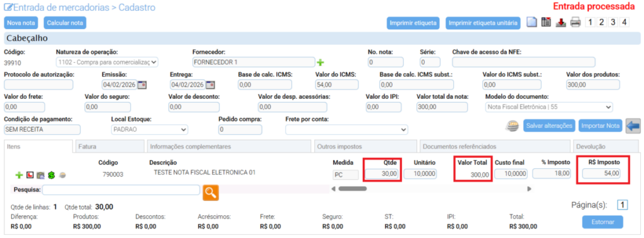Image resolution: width=644 pixels, height=238 pixels.
Task: Click description TESTE NOTA FISCAL ELETRONICA 01
Action: click(x=204, y=173)
